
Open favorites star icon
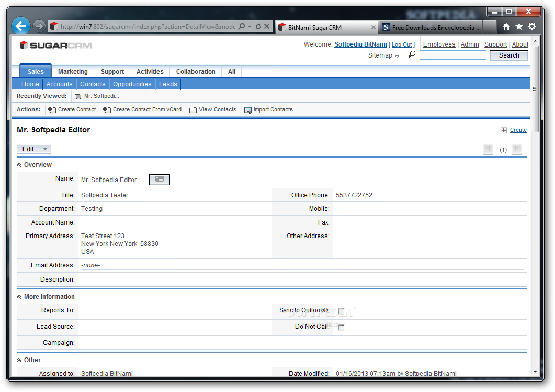click(519, 27)
